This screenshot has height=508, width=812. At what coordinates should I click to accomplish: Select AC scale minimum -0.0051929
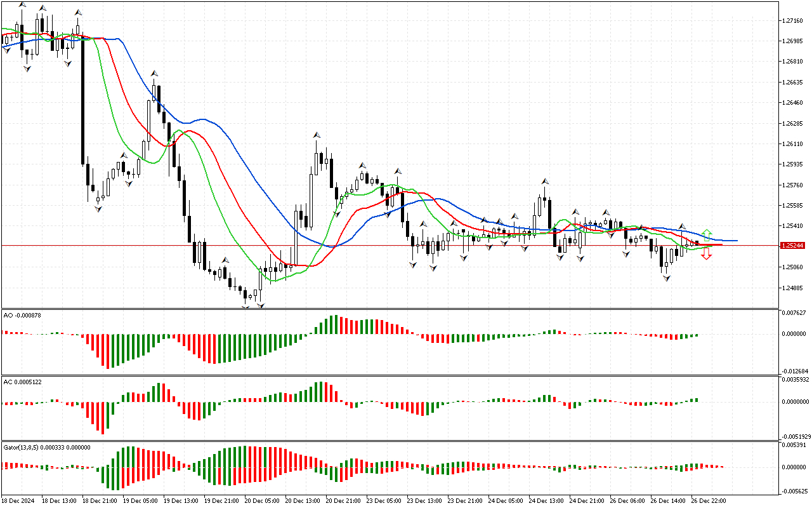pyautogui.click(x=797, y=436)
